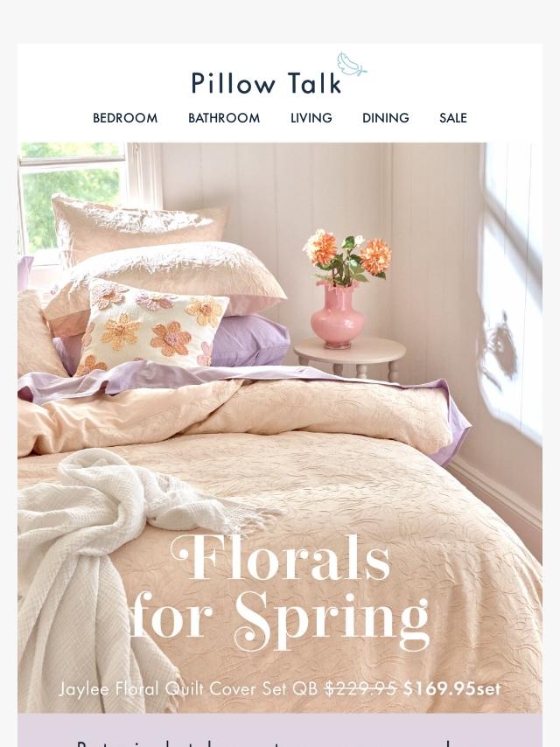560x747 pixels.
Task: Click the lilac pillowcase behind the cushion
Action: click(x=252, y=341)
